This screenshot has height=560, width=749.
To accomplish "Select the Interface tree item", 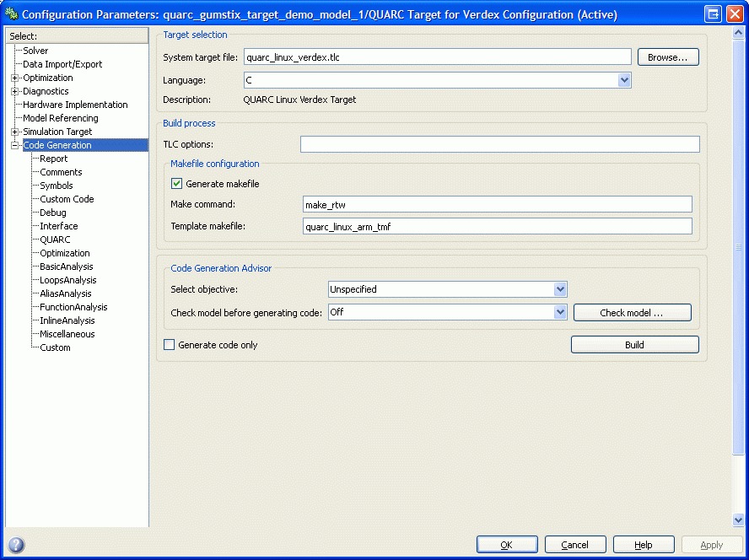I will [57, 226].
